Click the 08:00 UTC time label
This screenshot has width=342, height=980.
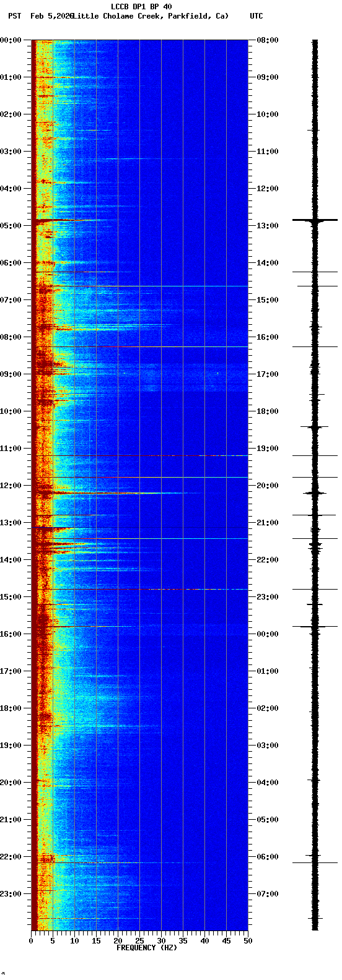267,40
